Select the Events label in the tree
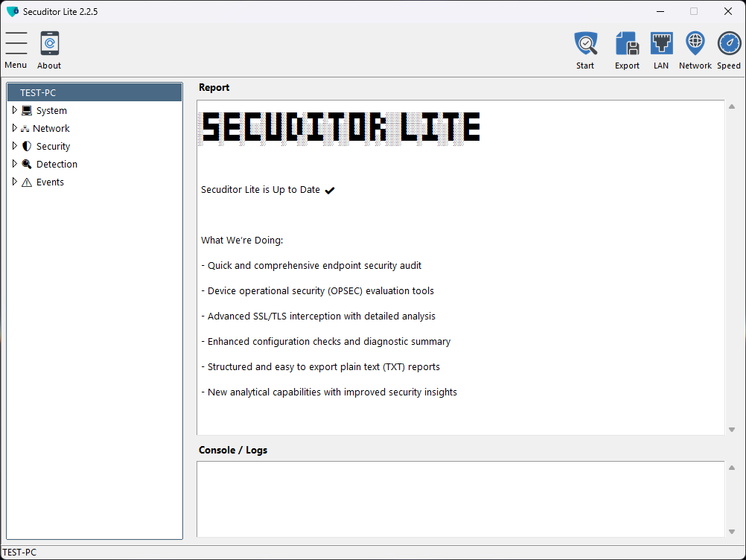 coord(50,182)
